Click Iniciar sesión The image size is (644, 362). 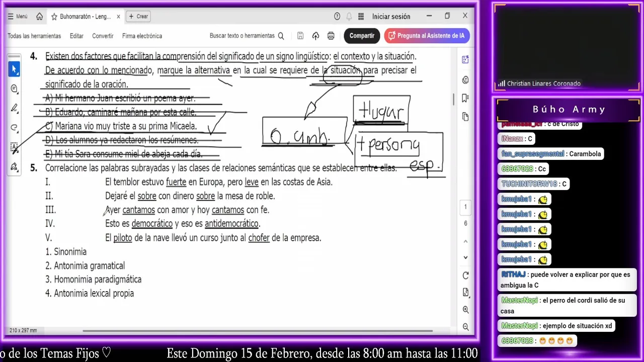click(391, 17)
